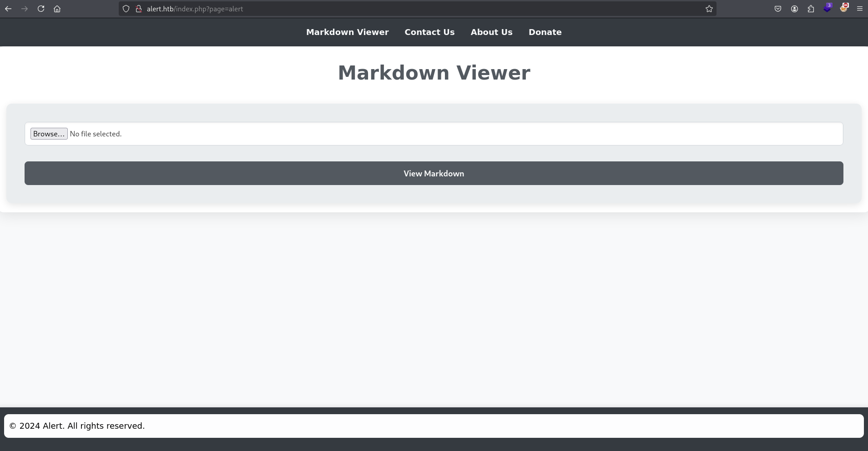The height and width of the screenshot is (451, 868).
Task: Go back to the previous page
Action: tap(8, 9)
